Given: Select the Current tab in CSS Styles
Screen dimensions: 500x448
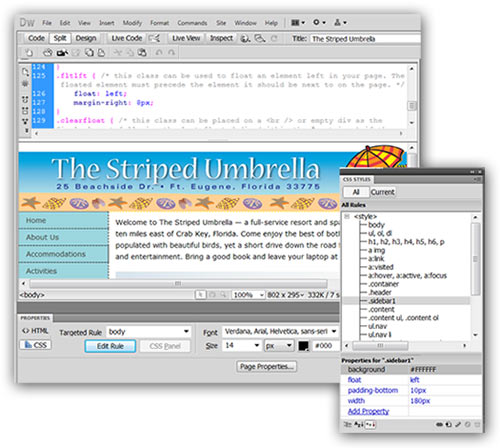Looking at the screenshot, I should click(383, 192).
